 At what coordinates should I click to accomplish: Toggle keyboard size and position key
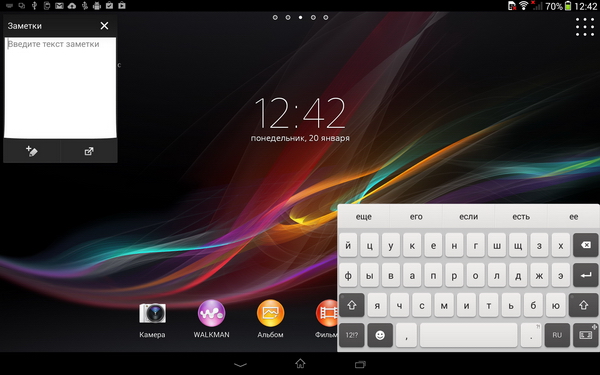pos(585,336)
